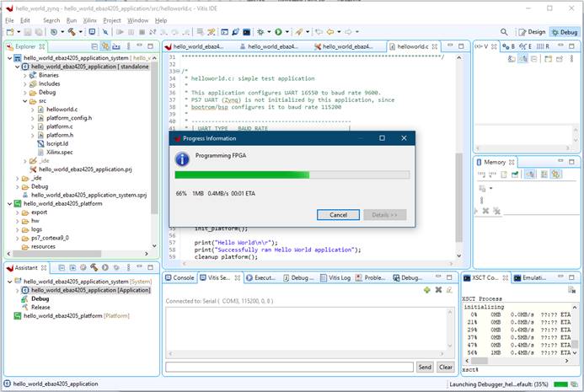Click the blue info icon in dialog
Screen dimensions: 584x392
click(x=181, y=158)
